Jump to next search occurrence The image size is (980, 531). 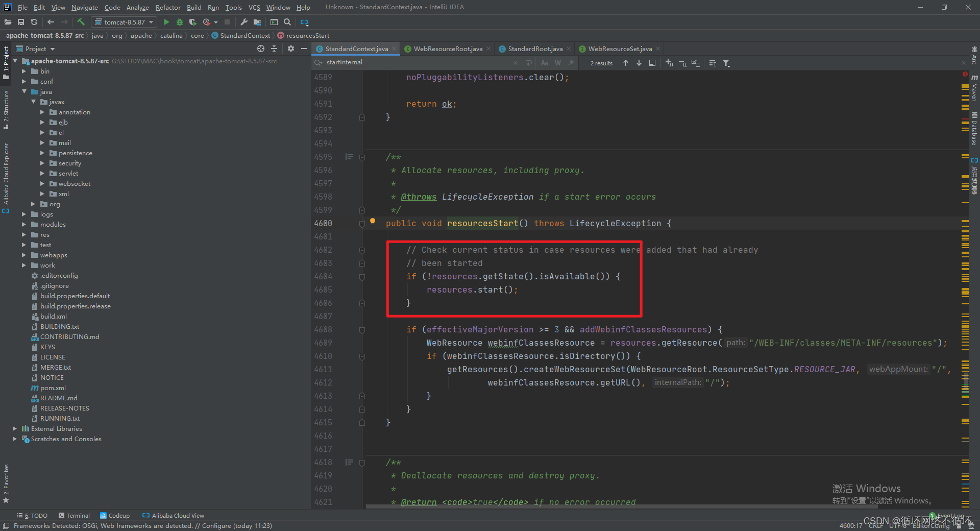[639, 63]
